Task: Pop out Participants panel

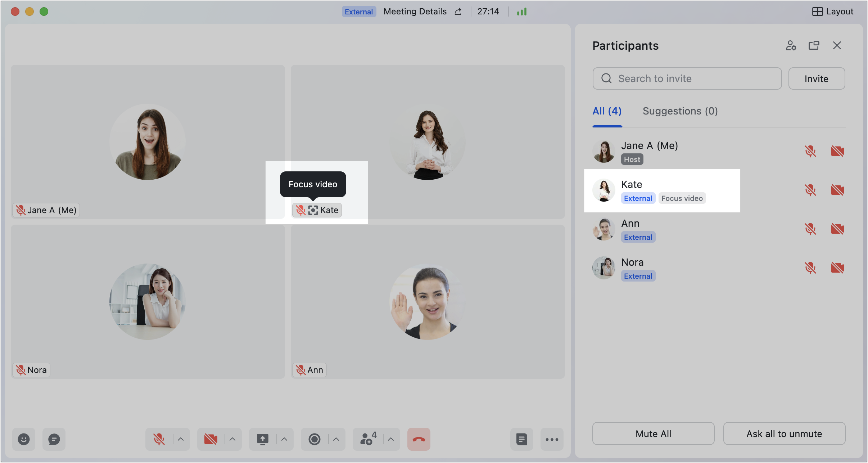Action: point(814,45)
